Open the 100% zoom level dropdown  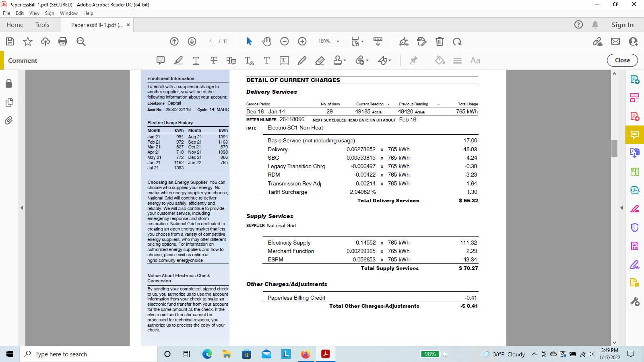(x=338, y=41)
